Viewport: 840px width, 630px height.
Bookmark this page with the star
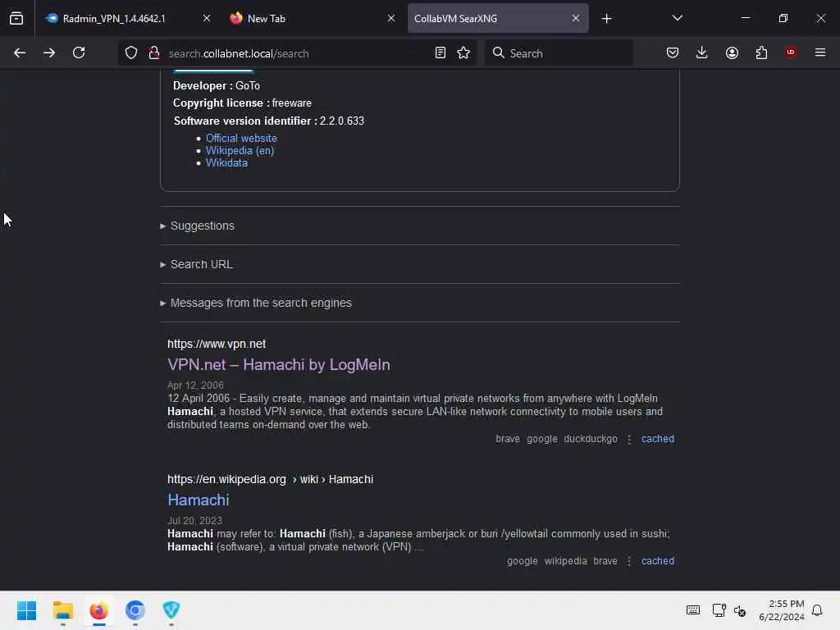tap(464, 52)
